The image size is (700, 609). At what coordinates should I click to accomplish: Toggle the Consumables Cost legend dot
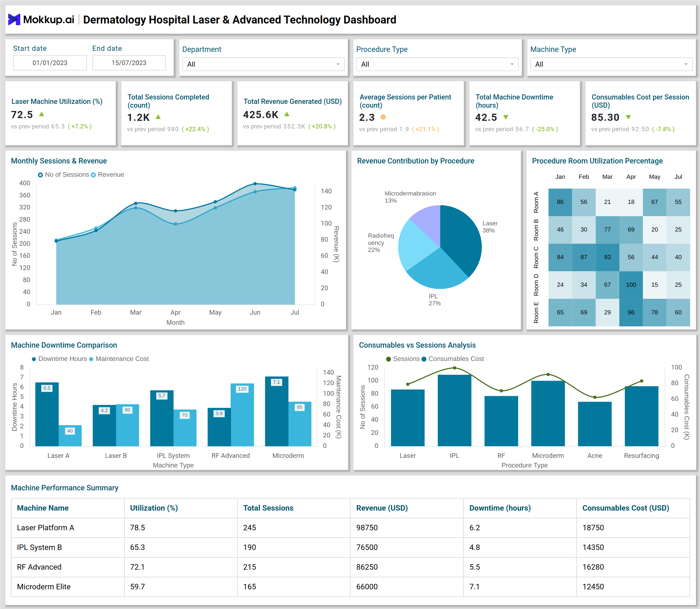(x=424, y=359)
